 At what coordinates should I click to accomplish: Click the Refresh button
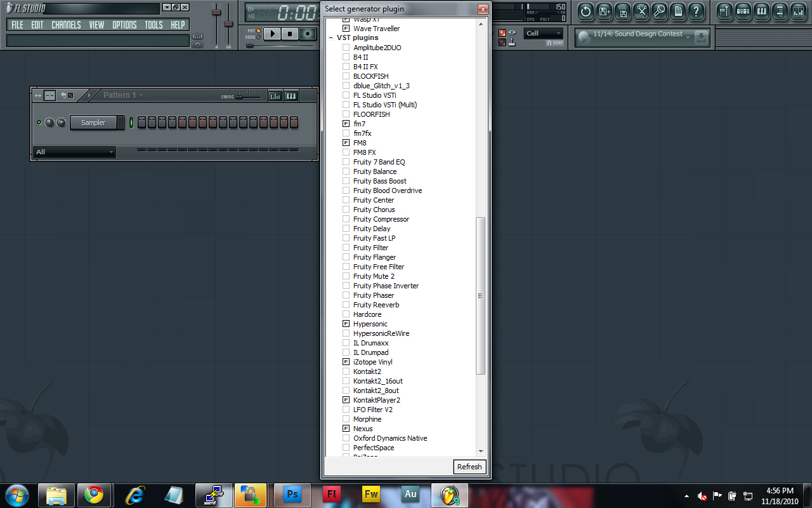click(x=469, y=467)
